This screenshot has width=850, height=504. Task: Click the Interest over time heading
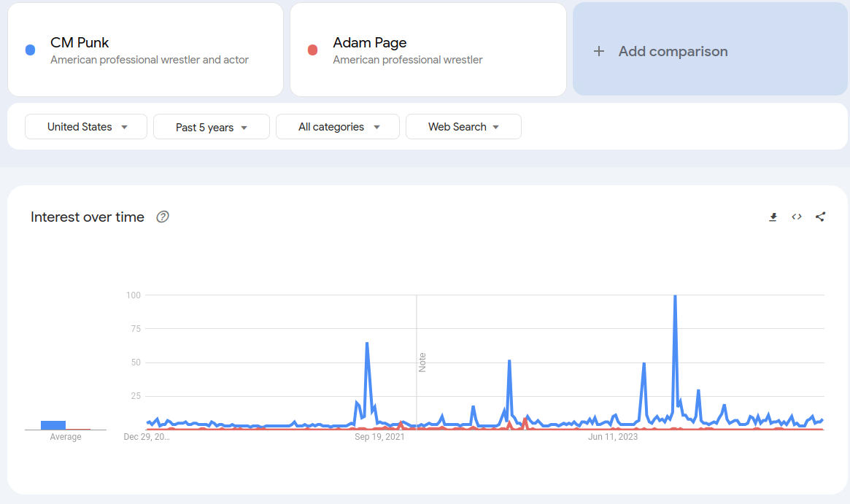click(88, 217)
